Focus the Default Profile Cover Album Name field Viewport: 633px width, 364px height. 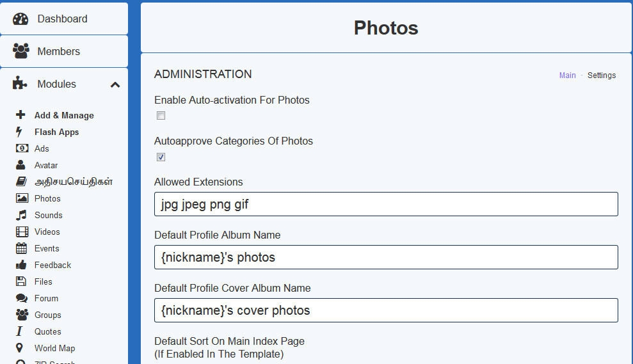point(386,310)
